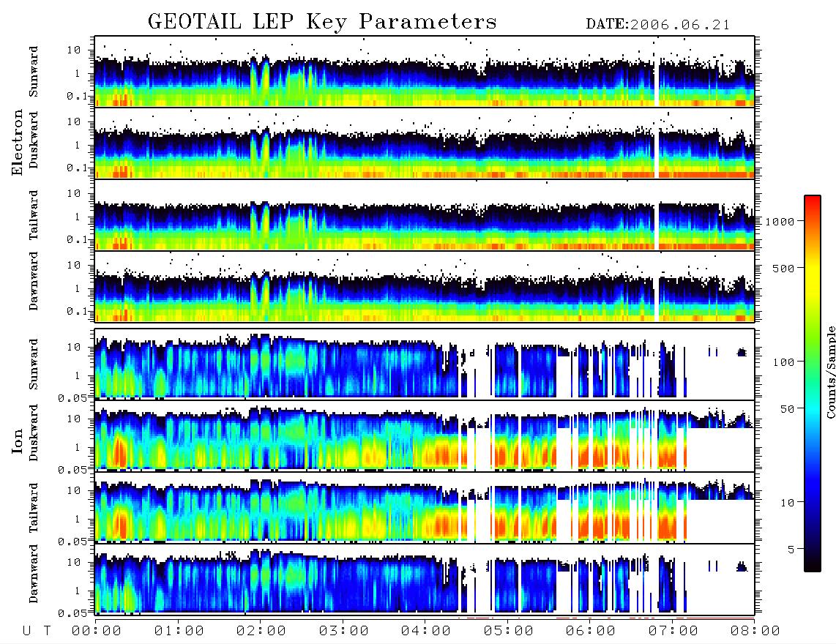Screen dimensions: 836x644
Task: Click the 5 value on color scale
Action: 791,549
